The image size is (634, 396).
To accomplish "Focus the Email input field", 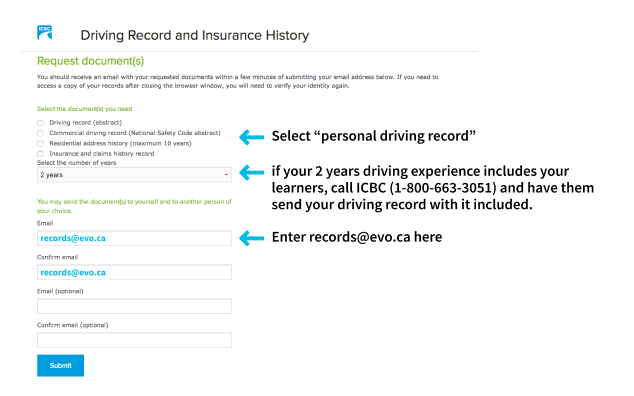I will pyautogui.click(x=134, y=238).
